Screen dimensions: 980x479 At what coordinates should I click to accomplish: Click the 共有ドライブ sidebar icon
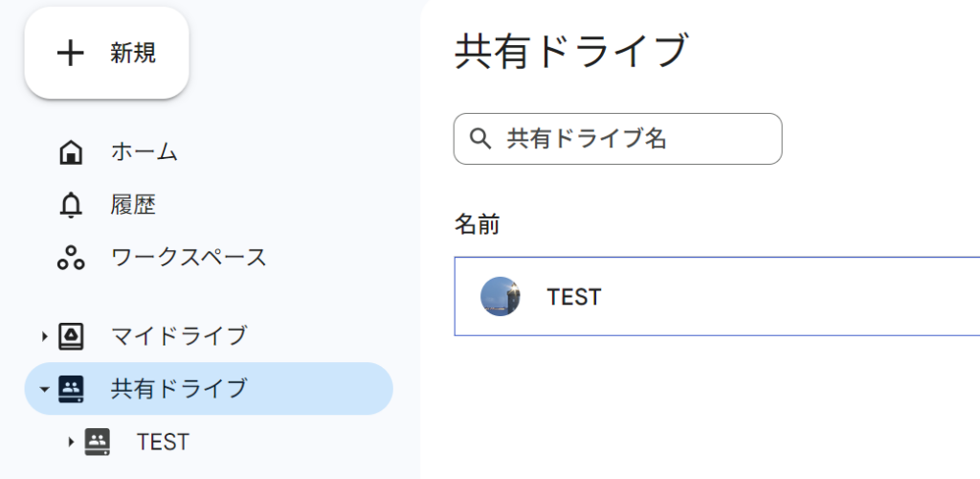(x=72, y=388)
